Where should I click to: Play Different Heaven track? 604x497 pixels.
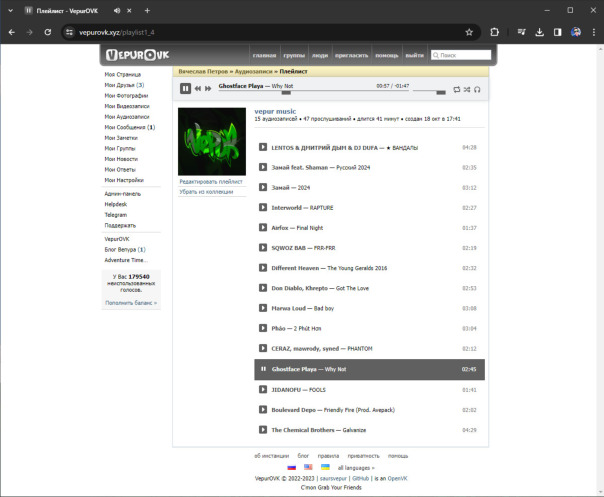click(263, 268)
